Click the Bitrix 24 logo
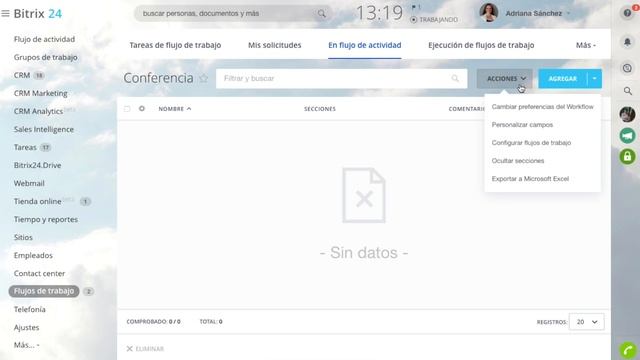The height and width of the screenshot is (360, 640). tap(38, 13)
